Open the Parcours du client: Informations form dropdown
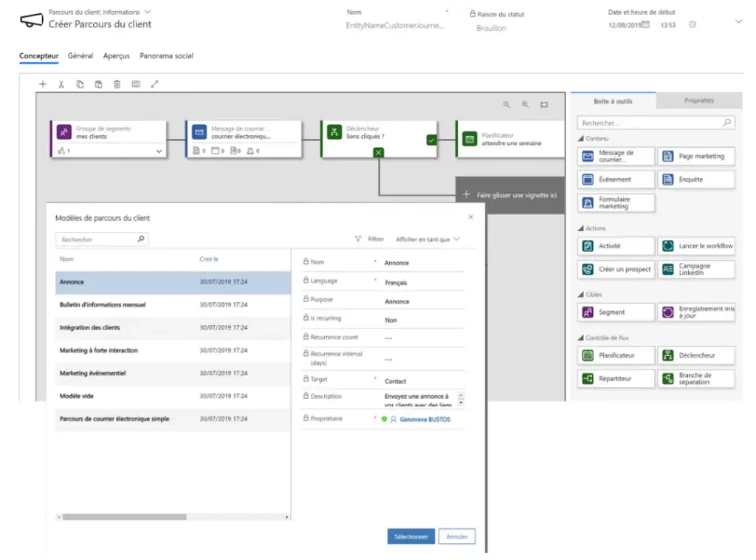756x560 pixels. (x=148, y=12)
